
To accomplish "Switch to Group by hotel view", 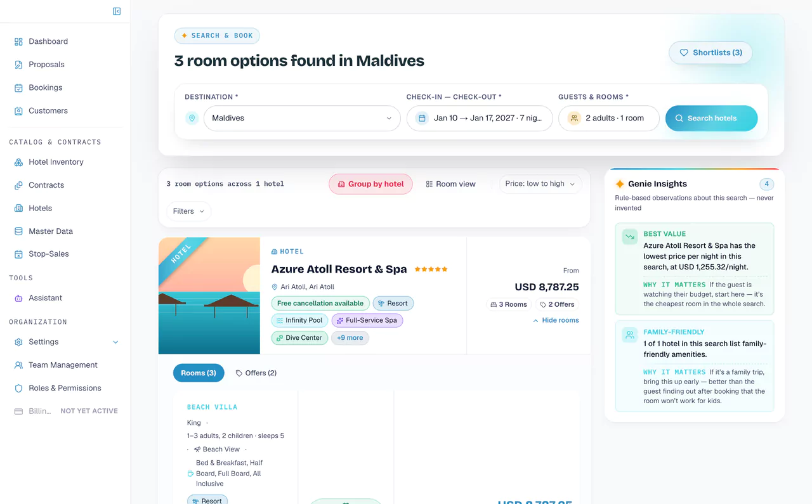I will pyautogui.click(x=370, y=184).
